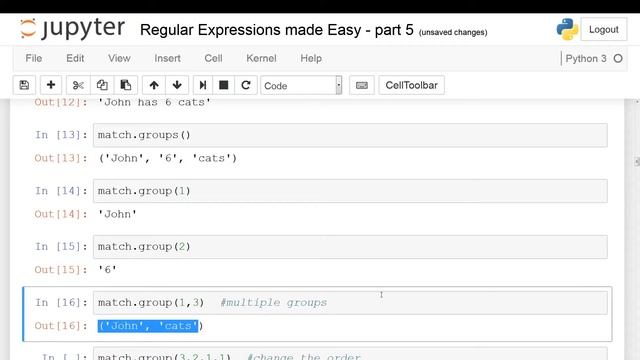Save notebook with floppy disk icon
The image size is (640, 360).
(x=24, y=85)
